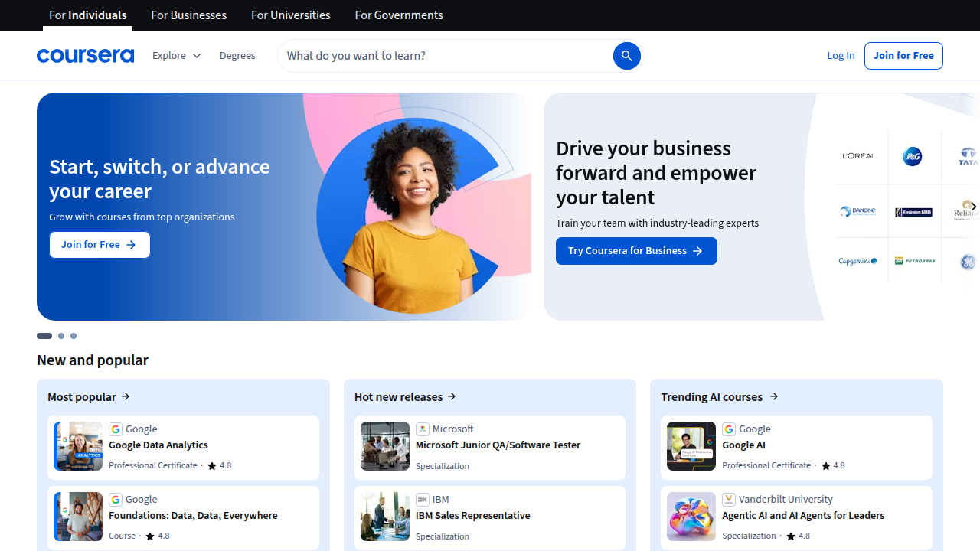Click the IBM logo icon
Image resolution: width=980 pixels, height=551 pixels.
pos(423,500)
